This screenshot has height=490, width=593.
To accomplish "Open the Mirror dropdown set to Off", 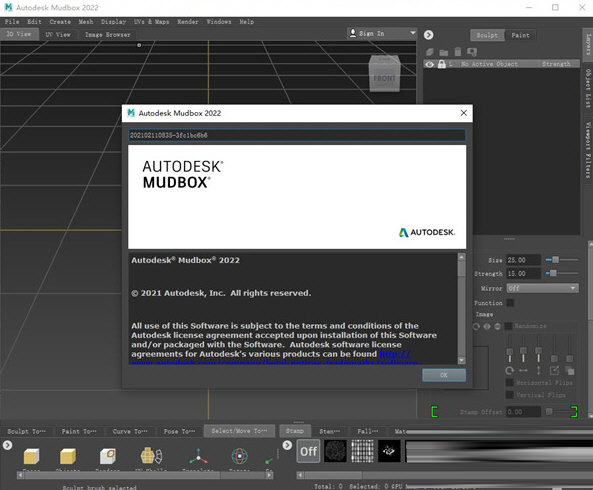I will [x=542, y=288].
